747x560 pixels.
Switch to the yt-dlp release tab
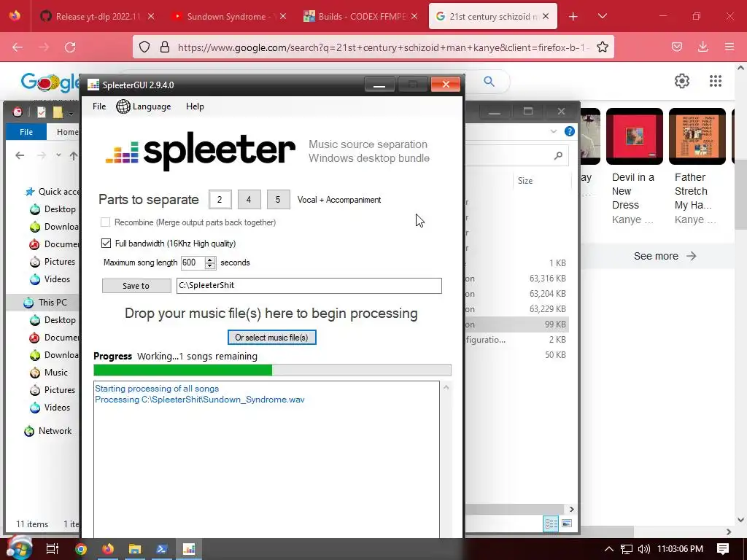pyautogui.click(x=98, y=16)
